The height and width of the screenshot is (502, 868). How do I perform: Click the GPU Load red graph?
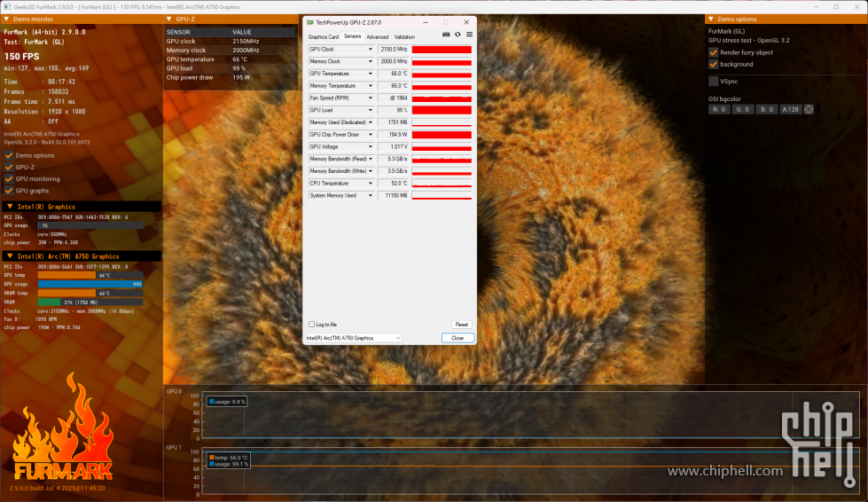click(442, 110)
